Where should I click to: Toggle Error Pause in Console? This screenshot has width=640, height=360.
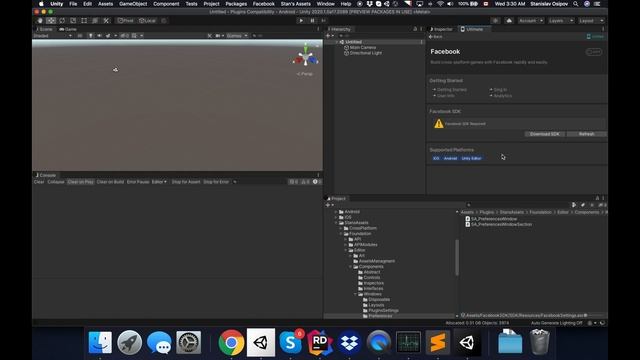click(138, 182)
